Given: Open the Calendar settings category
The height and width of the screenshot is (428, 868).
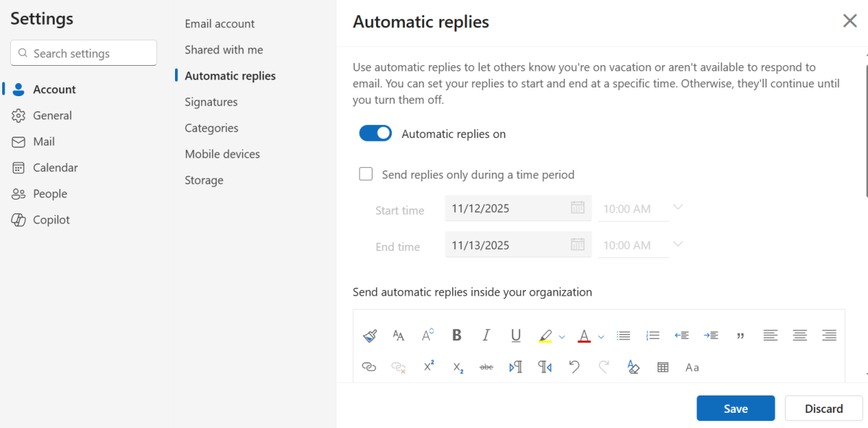Looking at the screenshot, I should pos(54,167).
